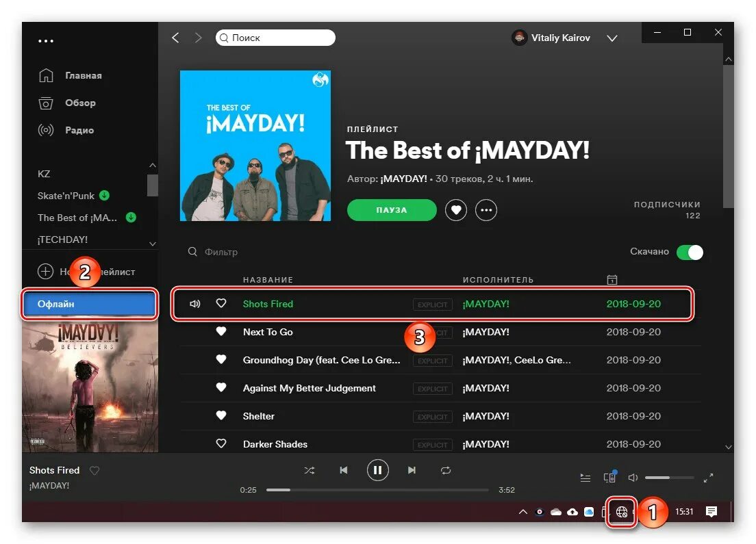Open The Best of ¡MA... sidebar playlist

click(77, 218)
